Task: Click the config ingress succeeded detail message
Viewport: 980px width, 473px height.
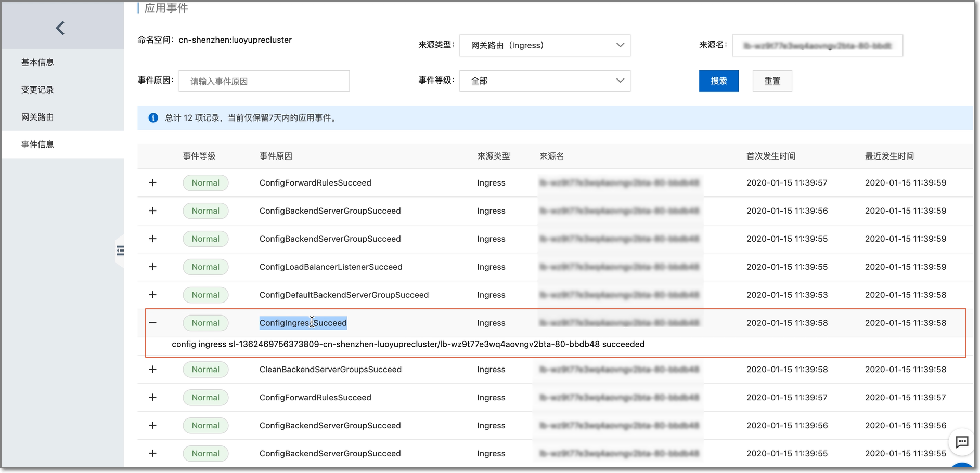Action: coord(408,345)
